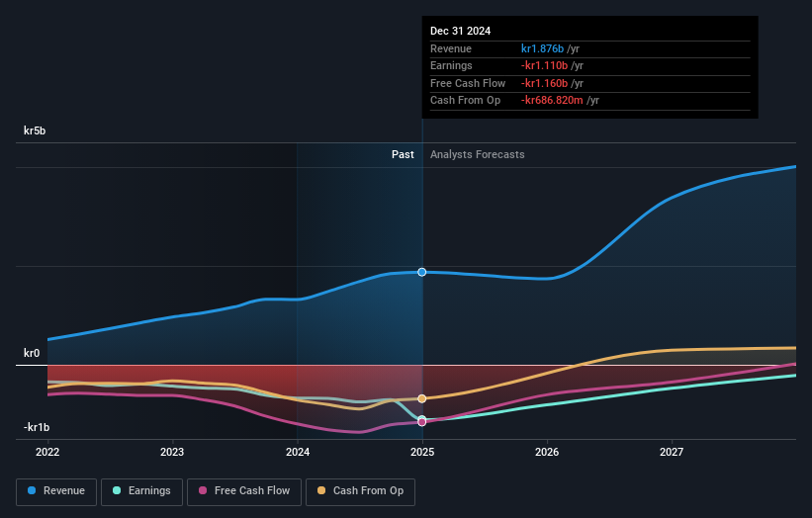Toggle the Free Cash Flow legend series

click(x=244, y=491)
